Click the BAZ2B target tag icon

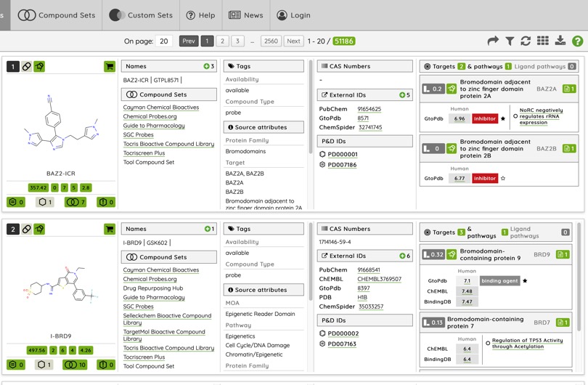452,148
